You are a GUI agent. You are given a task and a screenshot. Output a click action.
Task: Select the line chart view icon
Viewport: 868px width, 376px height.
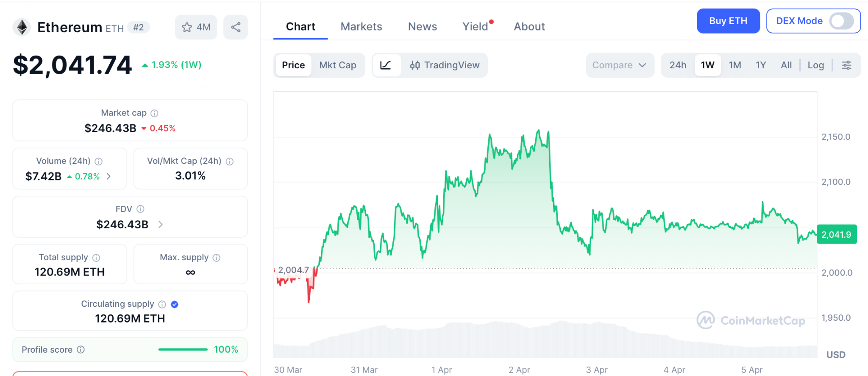[386, 65]
